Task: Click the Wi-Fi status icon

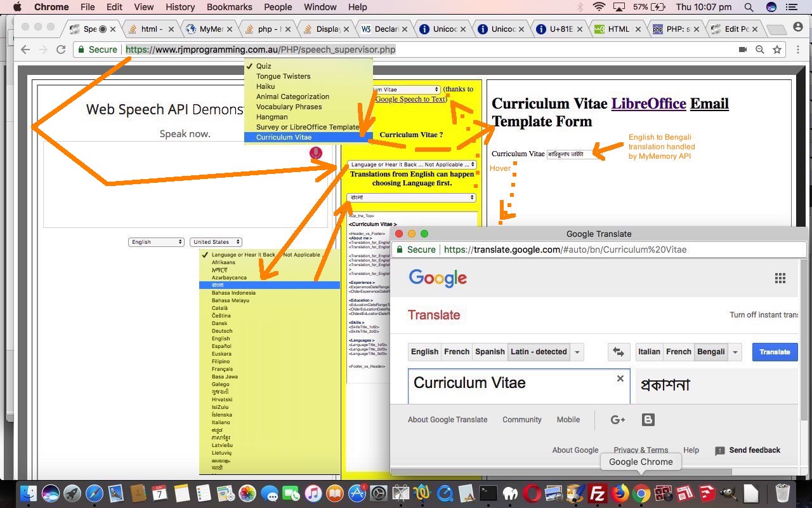Action: click(599, 7)
